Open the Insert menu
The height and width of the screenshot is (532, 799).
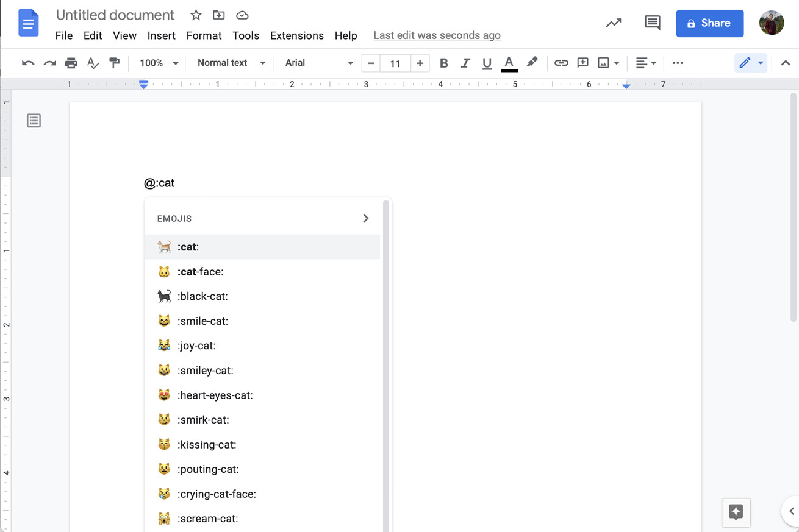coord(162,35)
